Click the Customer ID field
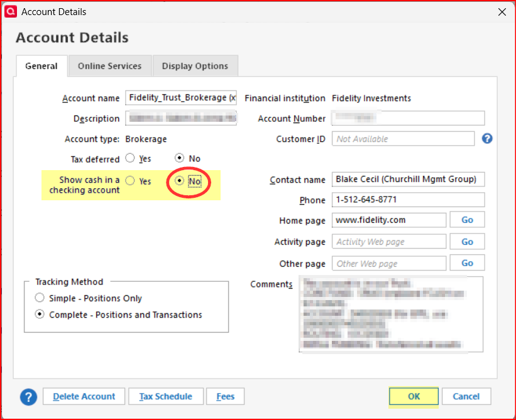Viewport: 516px width, 420px height. pos(403,139)
